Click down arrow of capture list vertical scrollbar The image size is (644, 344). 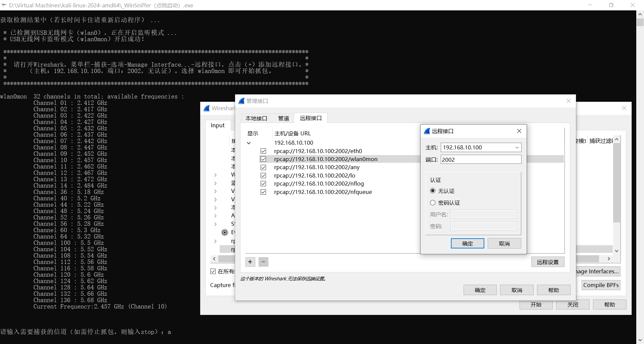pyautogui.click(x=616, y=251)
